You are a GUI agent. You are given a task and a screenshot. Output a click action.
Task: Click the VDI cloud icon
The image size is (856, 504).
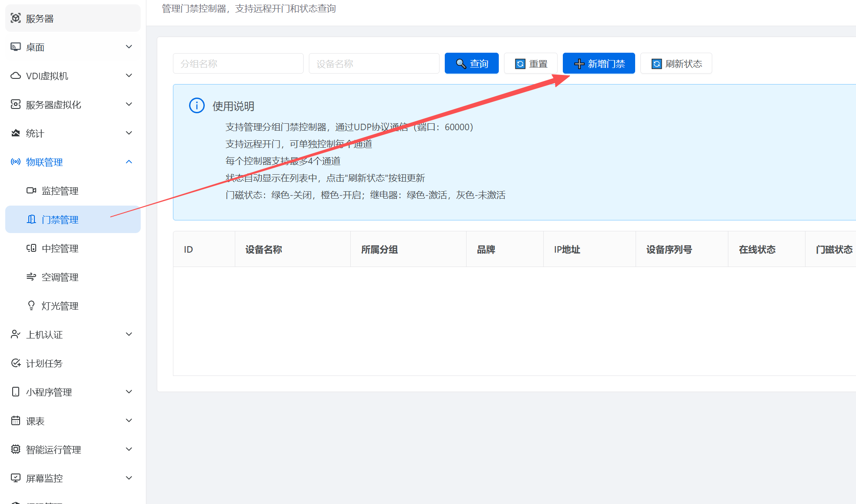(16, 76)
